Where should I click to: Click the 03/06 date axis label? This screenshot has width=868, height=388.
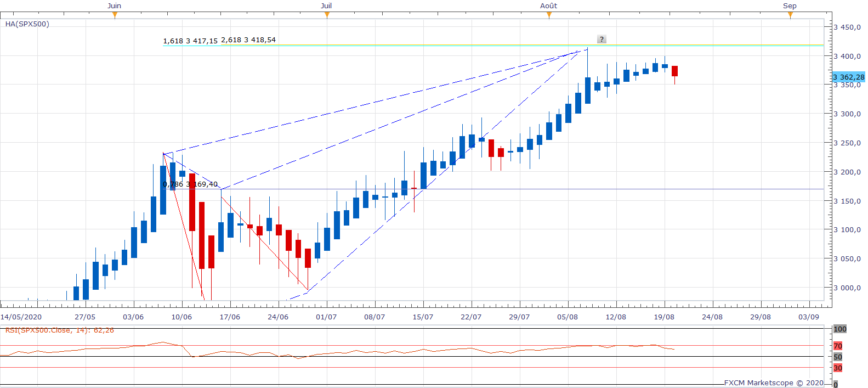pos(133,317)
